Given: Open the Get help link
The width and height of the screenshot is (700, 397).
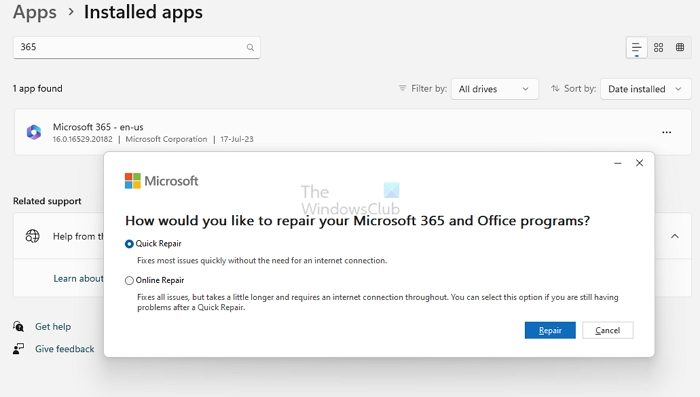Looking at the screenshot, I should [53, 326].
